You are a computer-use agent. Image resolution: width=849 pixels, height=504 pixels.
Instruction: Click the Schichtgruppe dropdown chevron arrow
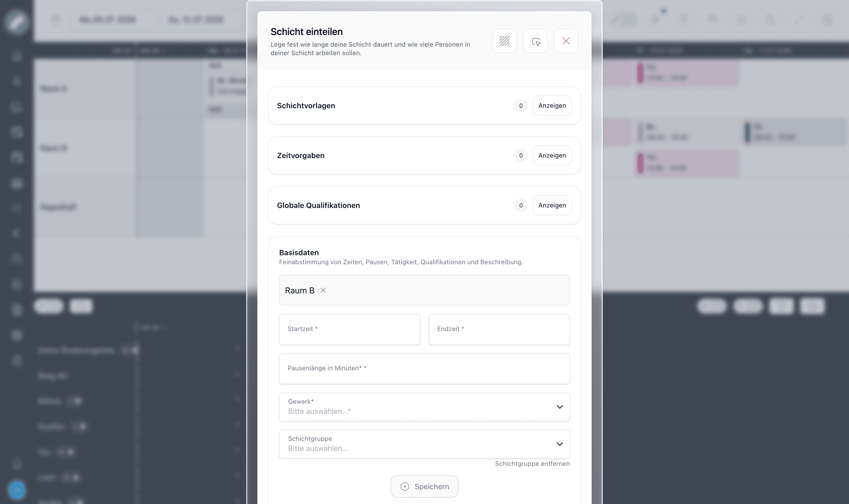[559, 444]
